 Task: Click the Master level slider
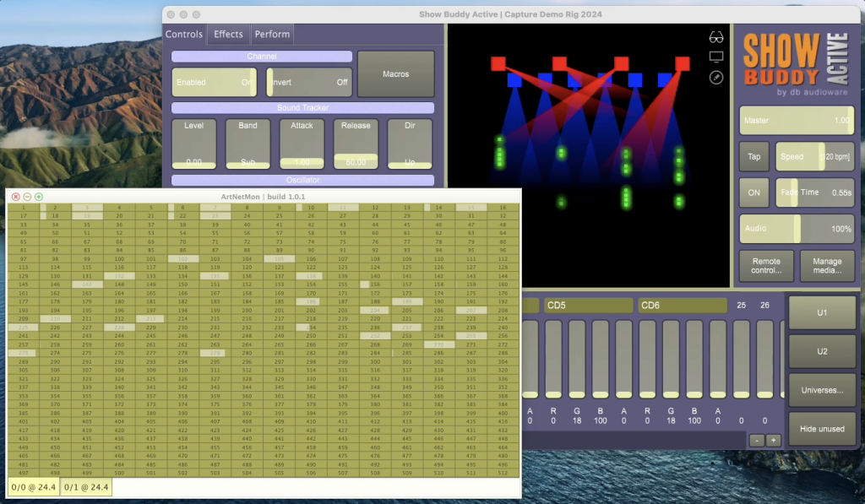point(797,121)
